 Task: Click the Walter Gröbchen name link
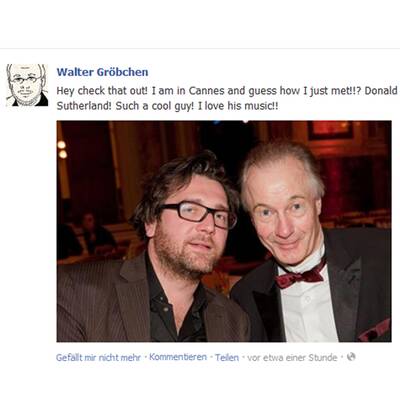(102, 72)
